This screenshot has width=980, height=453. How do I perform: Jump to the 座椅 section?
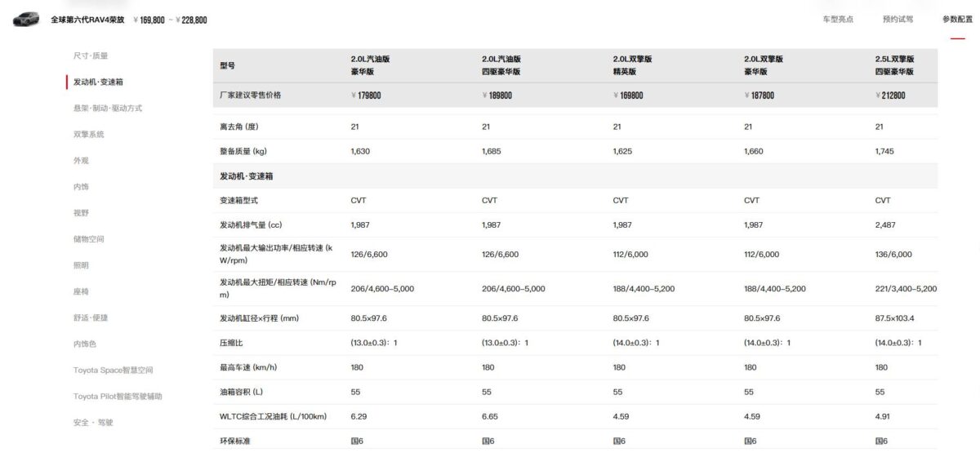[x=81, y=291]
